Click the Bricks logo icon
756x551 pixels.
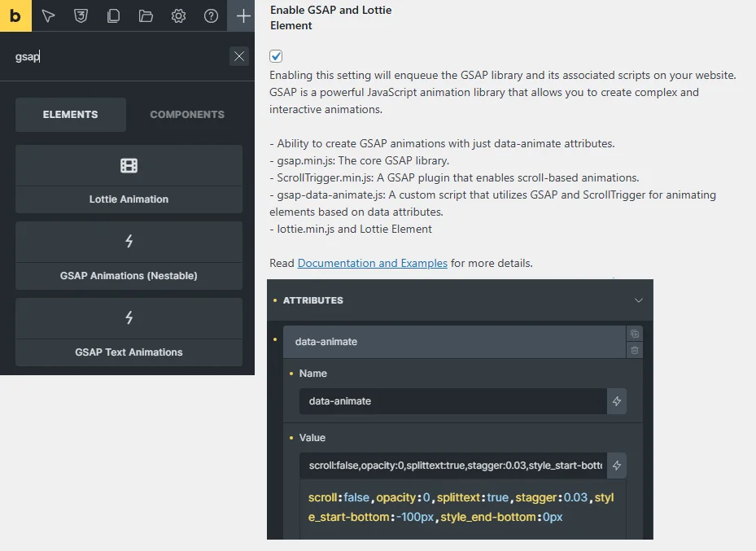pos(15,15)
